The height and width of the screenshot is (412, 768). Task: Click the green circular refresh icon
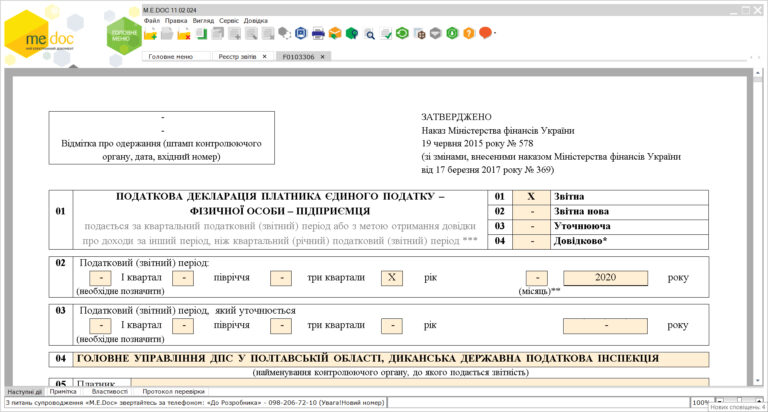pos(401,33)
